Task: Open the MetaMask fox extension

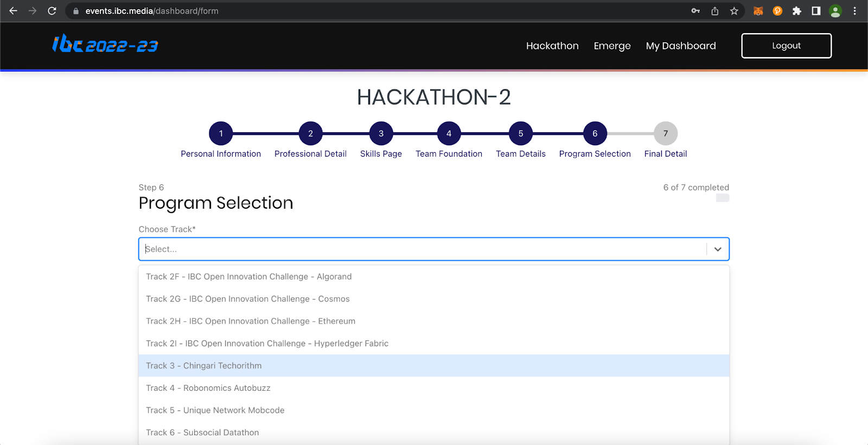Action: (x=758, y=11)
